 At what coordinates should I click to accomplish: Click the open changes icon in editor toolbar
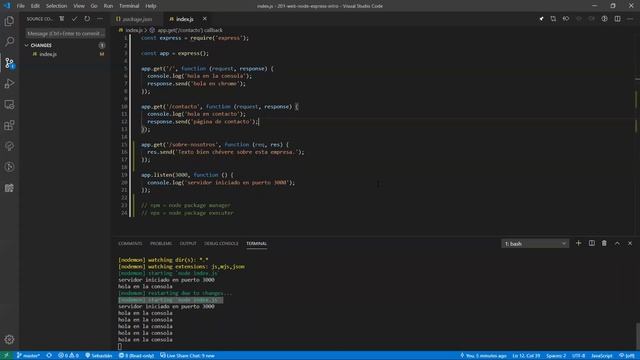pyautogui.click(x=553, y=19)
